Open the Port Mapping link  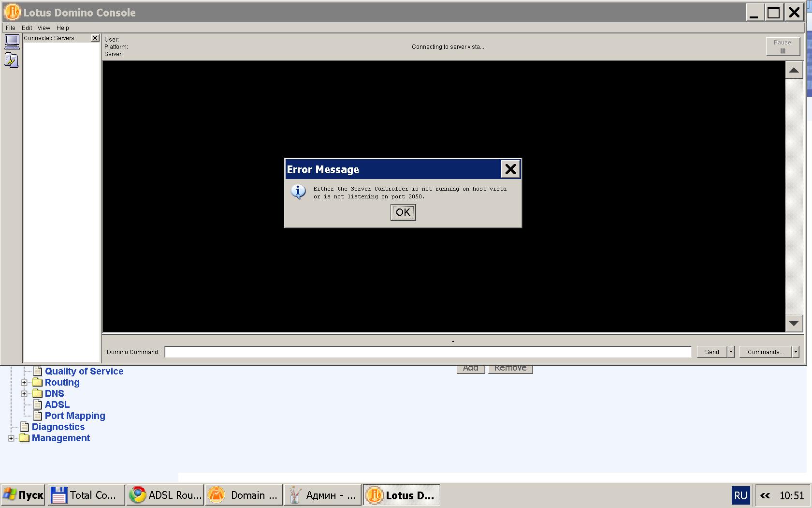click(75, 416)
